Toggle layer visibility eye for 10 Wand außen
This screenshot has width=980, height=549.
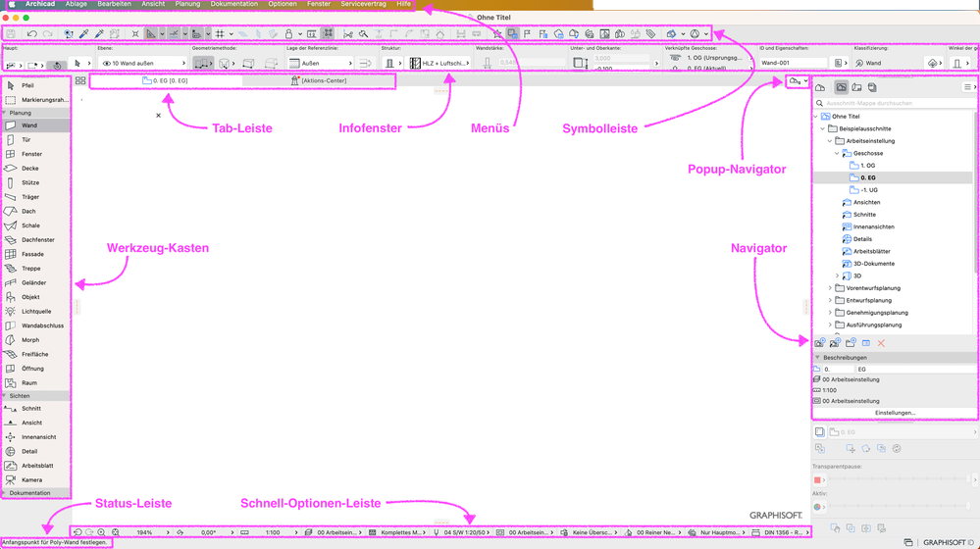point(106,63)
